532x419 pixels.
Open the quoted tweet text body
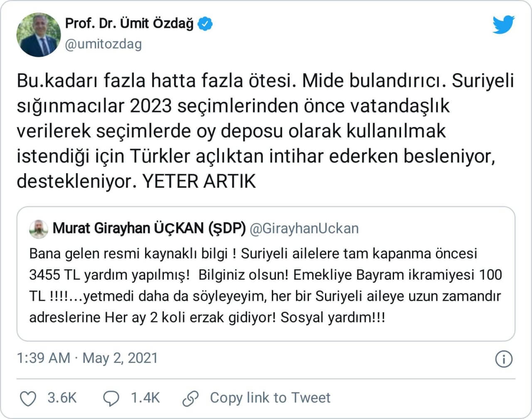tap(265, 285)
